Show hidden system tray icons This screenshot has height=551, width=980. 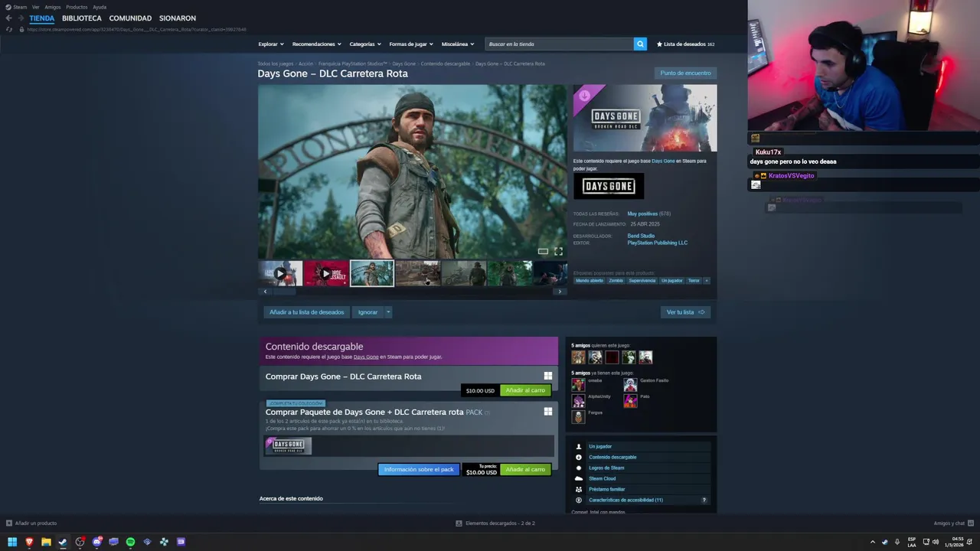point(872,542)
